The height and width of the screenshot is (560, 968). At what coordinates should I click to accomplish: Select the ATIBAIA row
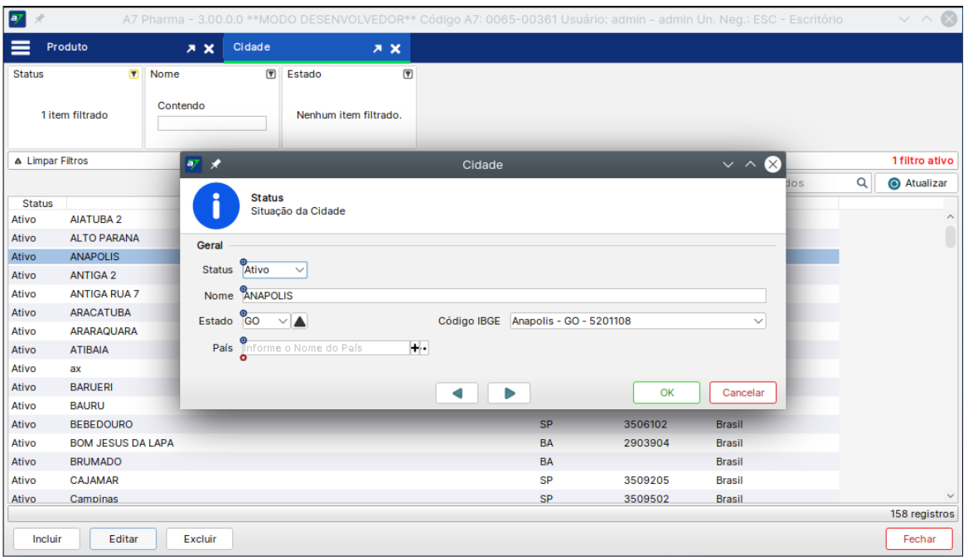click(423, 350)
